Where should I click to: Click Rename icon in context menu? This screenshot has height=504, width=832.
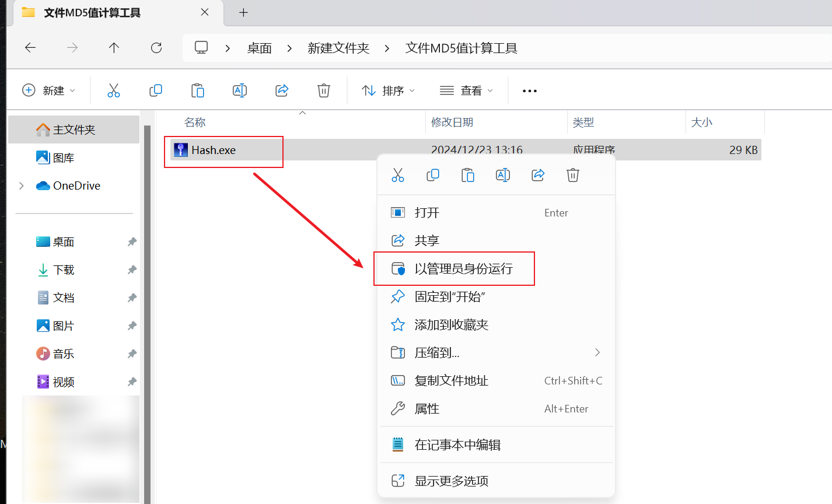503,175
